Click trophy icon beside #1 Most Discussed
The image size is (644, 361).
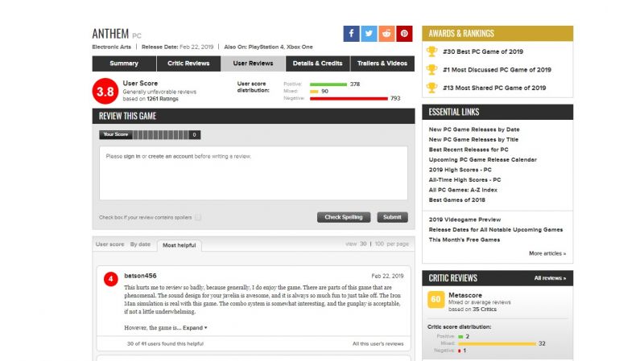(431, 70)
